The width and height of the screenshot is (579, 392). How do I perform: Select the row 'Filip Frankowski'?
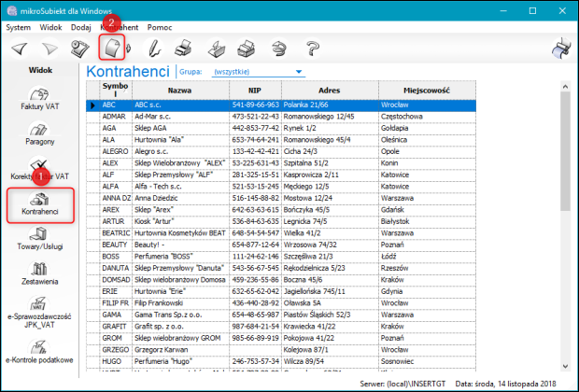[281, 303]
